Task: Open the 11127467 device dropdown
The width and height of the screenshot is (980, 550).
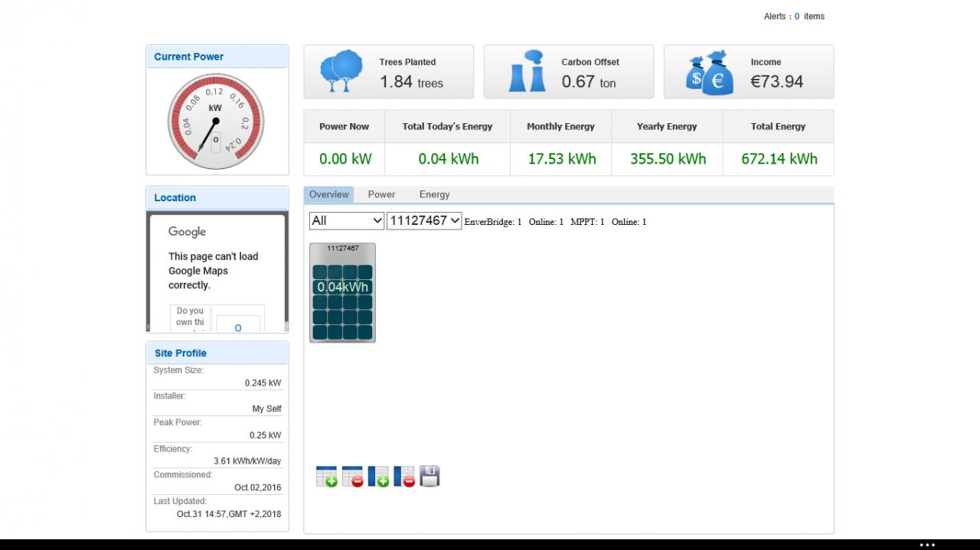Action: tap(424, 221)
